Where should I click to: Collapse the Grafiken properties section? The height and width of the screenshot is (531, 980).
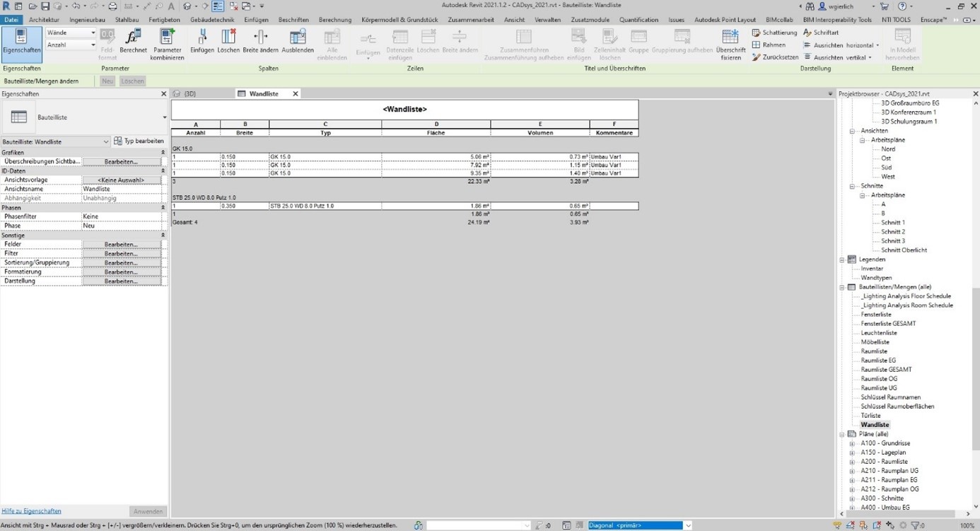coord(163,153)
